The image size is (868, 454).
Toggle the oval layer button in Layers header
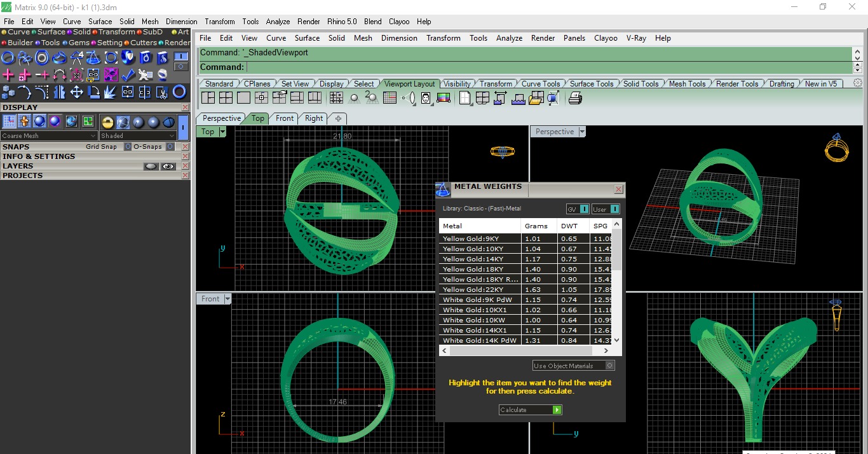pos(151,166)
